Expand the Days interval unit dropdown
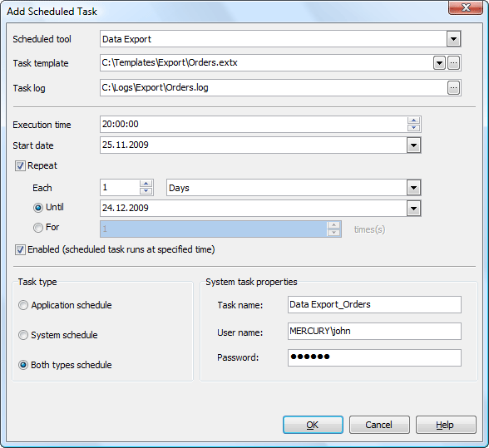 [x=413, y=188]
